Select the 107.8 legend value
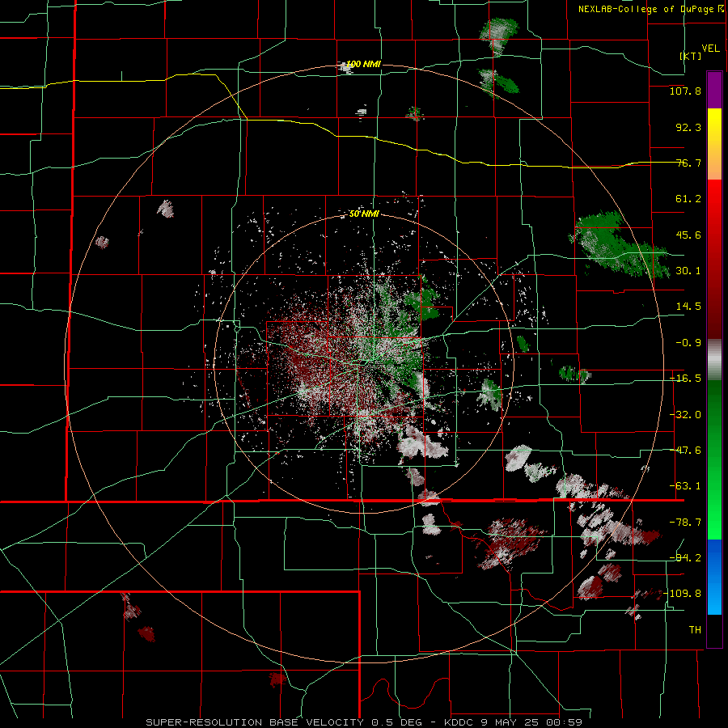 pyautogui.click(x=685, y=91)
